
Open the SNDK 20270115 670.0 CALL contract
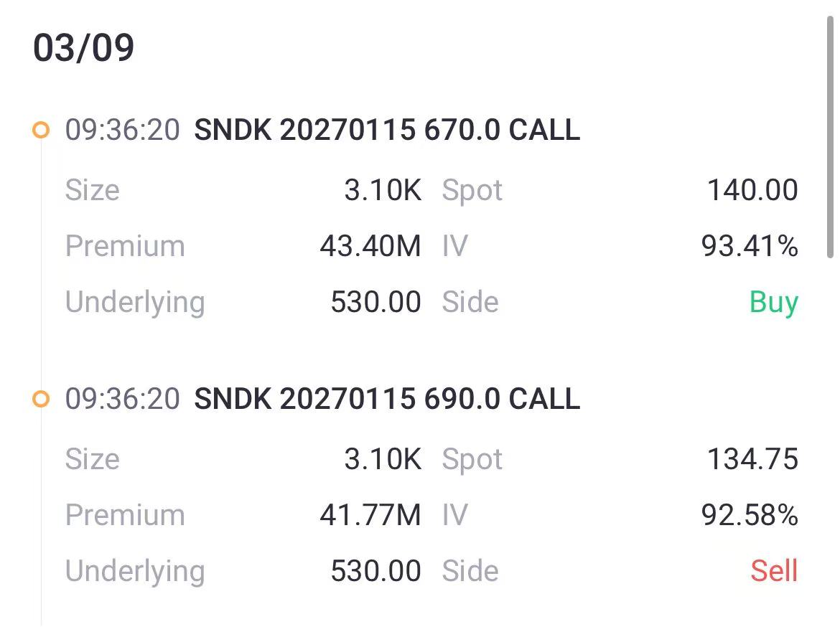[387, 131]
